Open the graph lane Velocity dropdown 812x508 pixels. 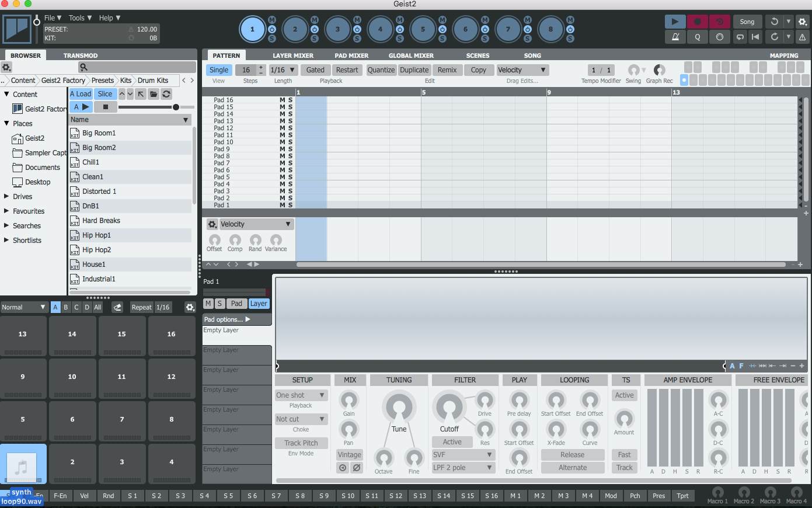[256, 224]
